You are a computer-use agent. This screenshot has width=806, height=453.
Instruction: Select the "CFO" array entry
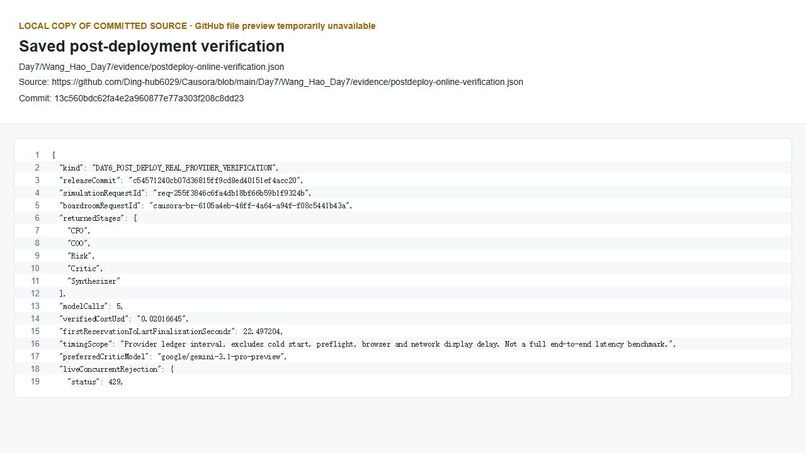[79, 231]
